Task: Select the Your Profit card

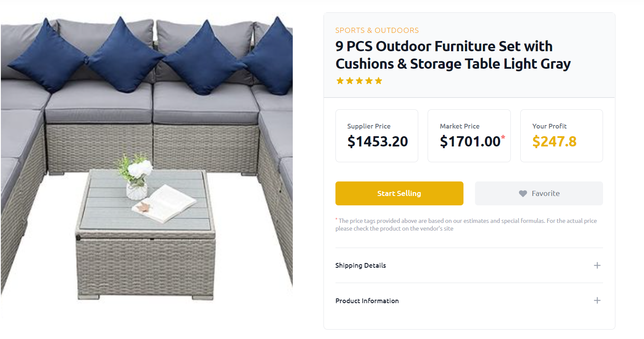Action: pyautogui.click(x=561, y=136)
